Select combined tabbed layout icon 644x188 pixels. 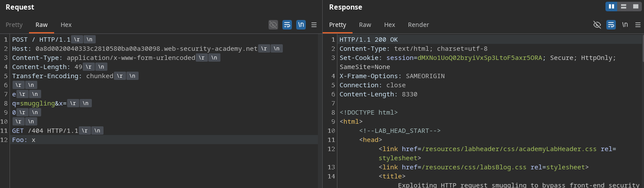[635, 7]
